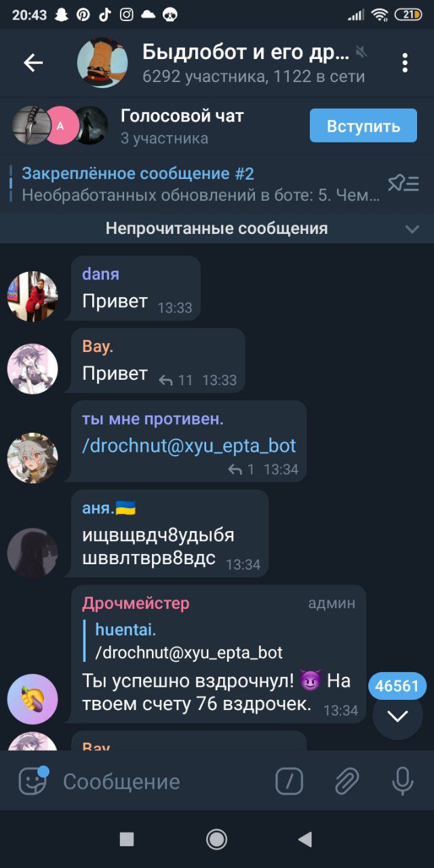Tap the back arrow in the header
This screenshot has height=868, width=434.
coord(33,63)
